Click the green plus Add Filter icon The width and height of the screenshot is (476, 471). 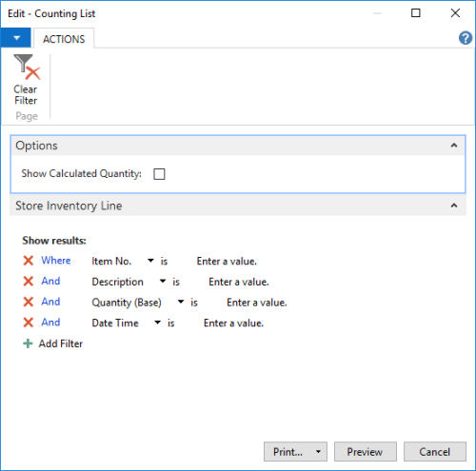[28, 343]
